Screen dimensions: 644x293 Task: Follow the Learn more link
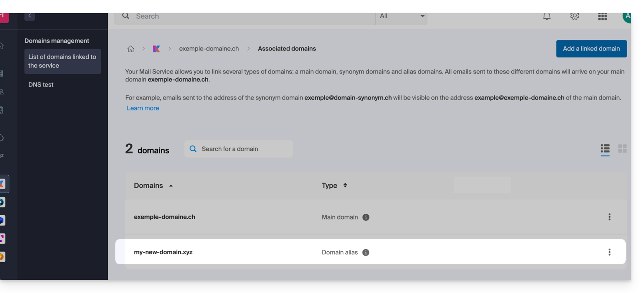coord(143,108)
